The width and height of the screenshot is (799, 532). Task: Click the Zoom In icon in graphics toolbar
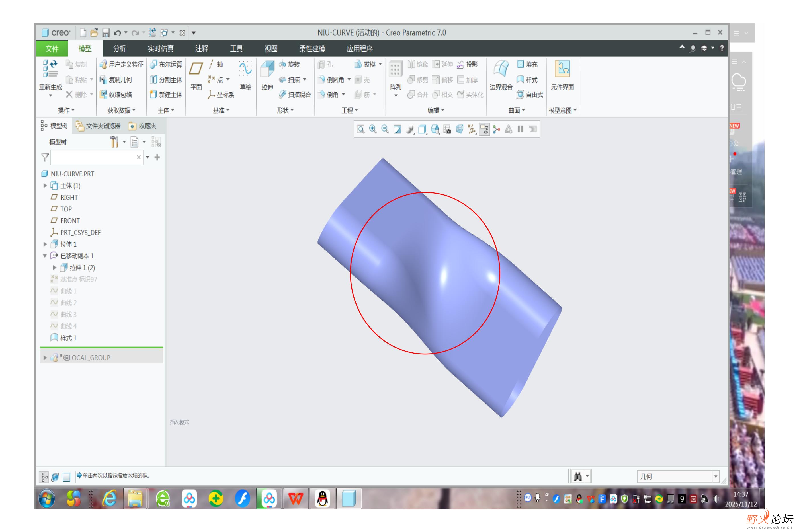click(373, 129)
